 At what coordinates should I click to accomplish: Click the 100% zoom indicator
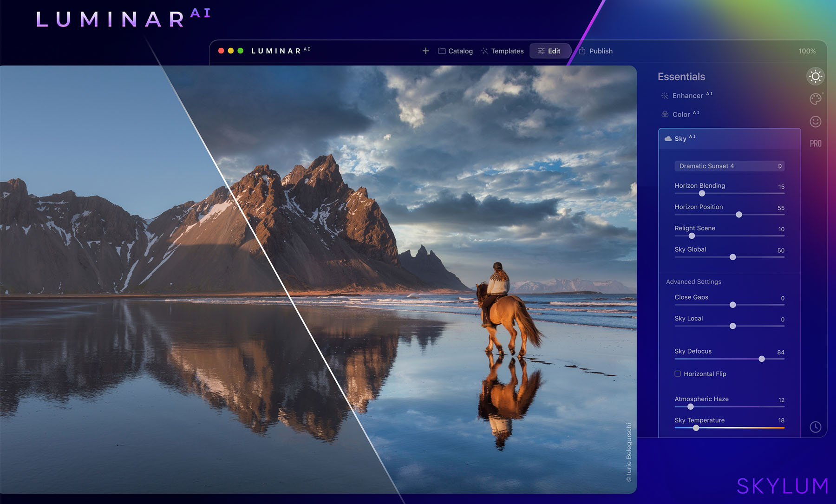pos(807,51)
